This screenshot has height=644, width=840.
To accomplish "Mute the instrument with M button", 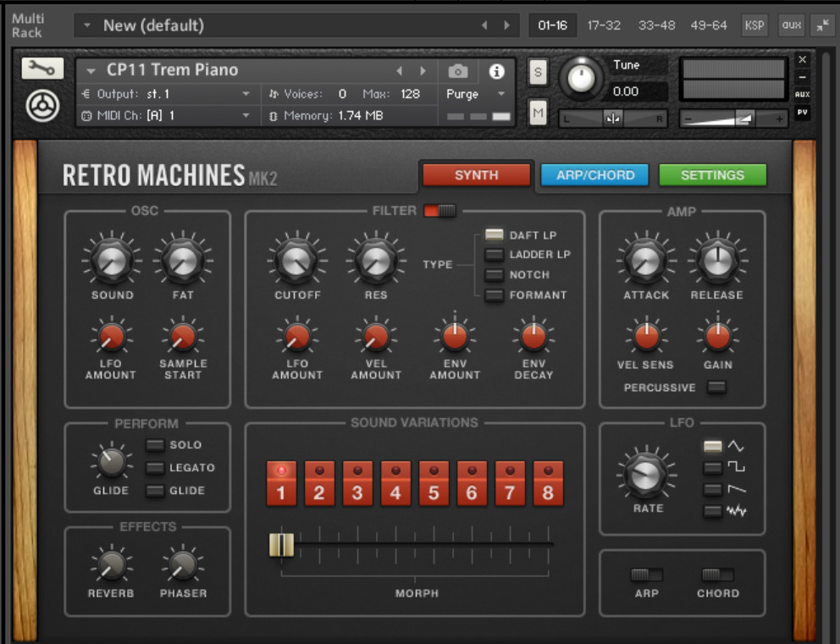I will coord(538,113).
